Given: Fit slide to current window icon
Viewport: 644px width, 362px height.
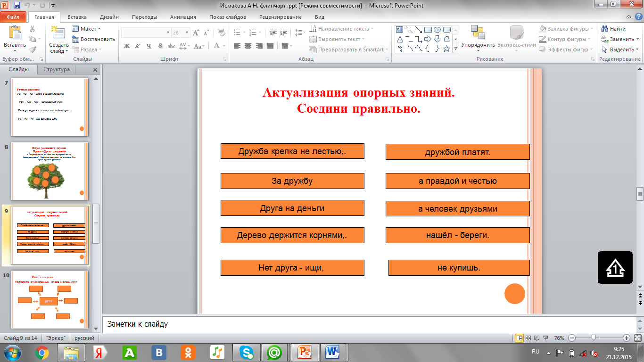Looking at the screenshot, I should tap(637, 338).
